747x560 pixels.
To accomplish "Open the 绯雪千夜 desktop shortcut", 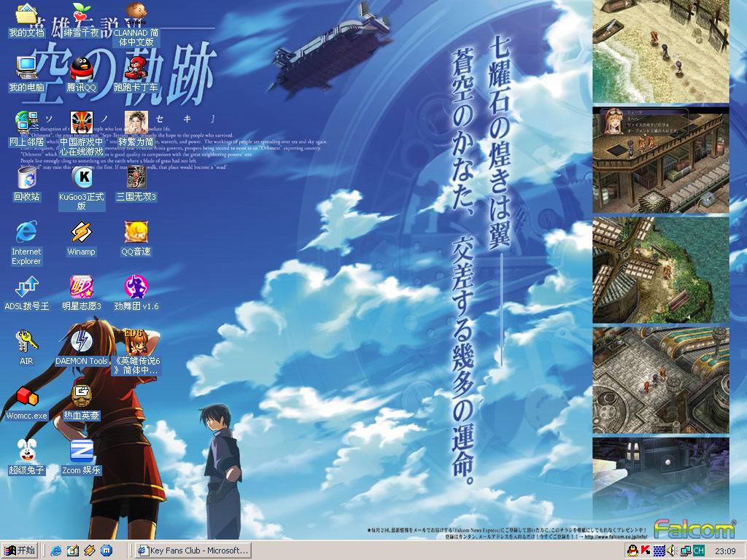I will point(82,15).
